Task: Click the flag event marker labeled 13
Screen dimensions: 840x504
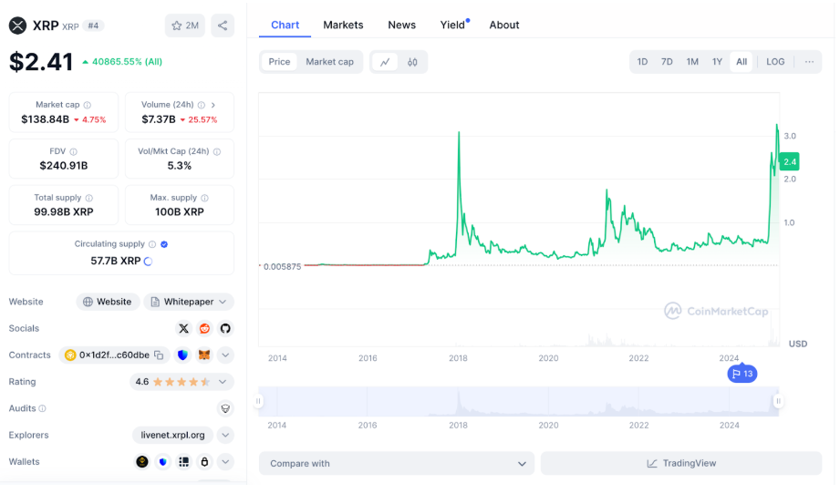Action: pyautogui.click(x=741, y=374)
